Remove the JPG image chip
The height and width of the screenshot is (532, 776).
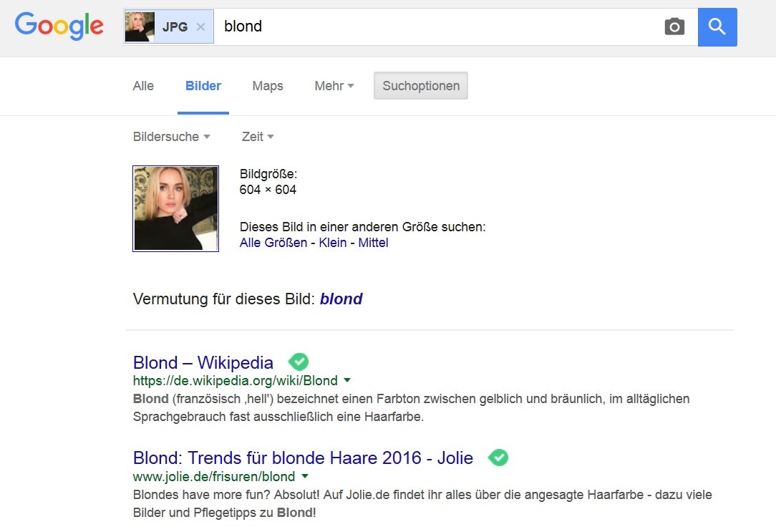[200, 26]
